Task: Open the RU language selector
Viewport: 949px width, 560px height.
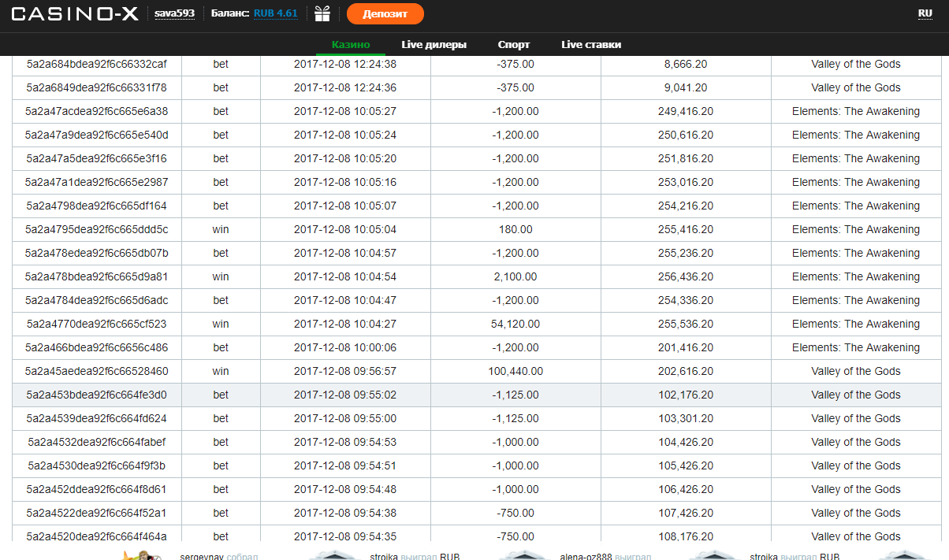Action: 925,13
